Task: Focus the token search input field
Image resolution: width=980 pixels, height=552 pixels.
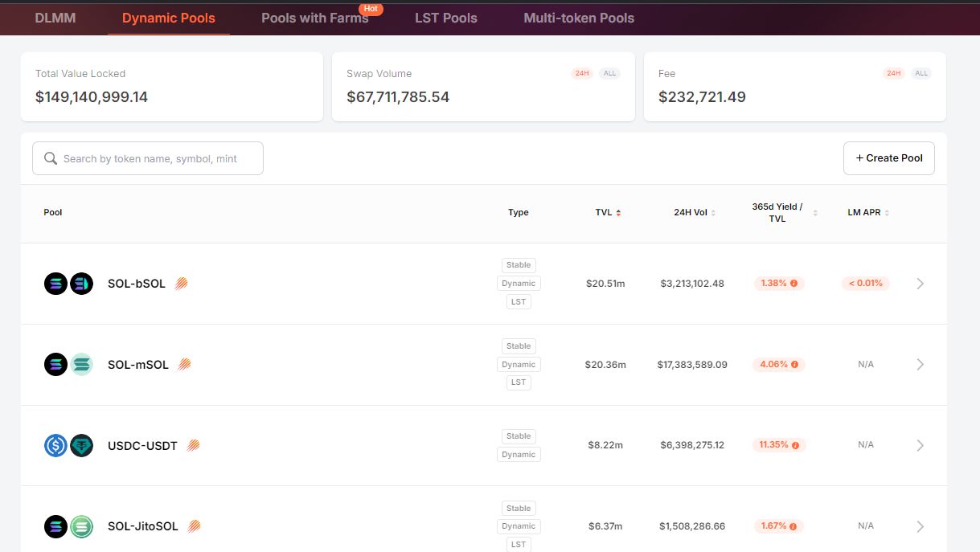Action: (157, 159)
